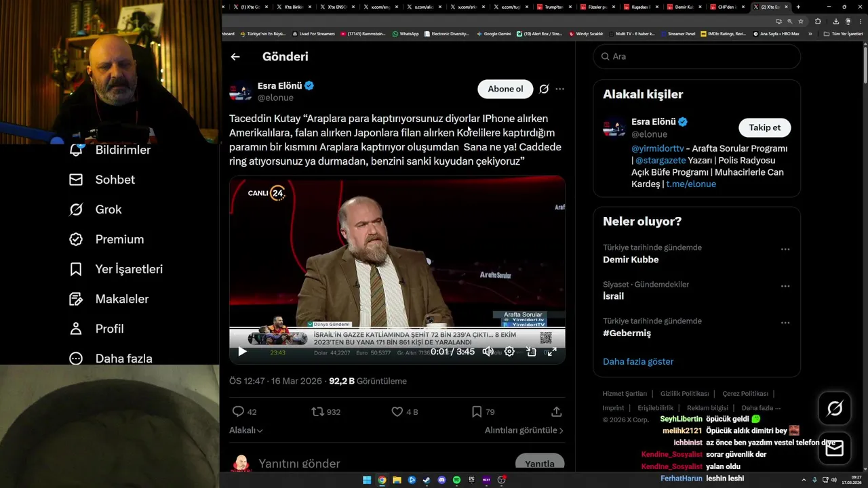Click Takip et for Esra Elönü
The image size is (868, 488).
pyautogui.click(x=764, y=127)
